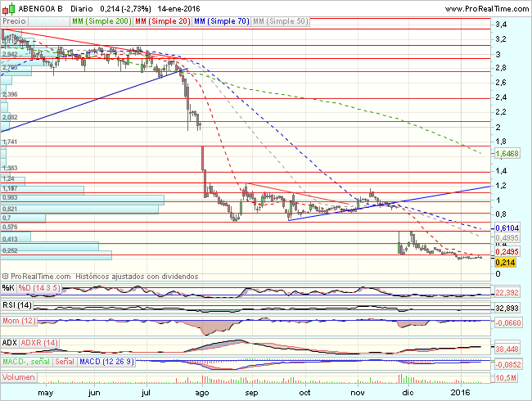Click the 0,252 level label
The height and width of the screenshot is (401, 532).
click(x=10, y=250)
